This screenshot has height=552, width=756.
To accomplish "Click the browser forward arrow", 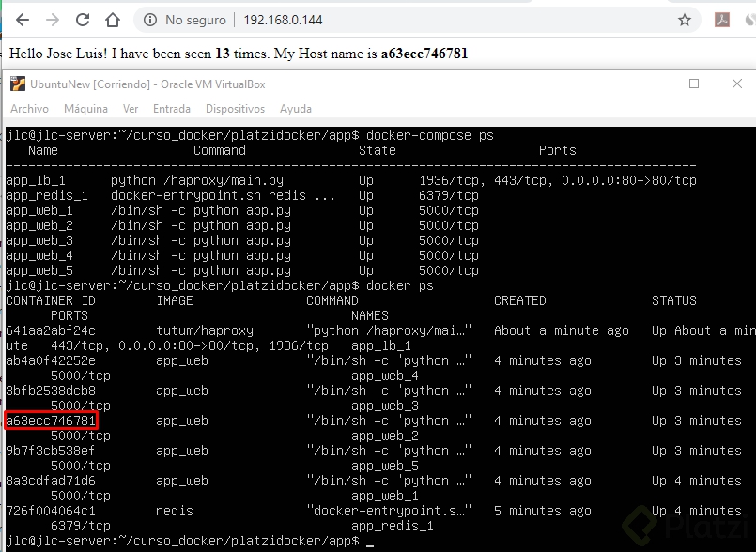I will (52, 20).
